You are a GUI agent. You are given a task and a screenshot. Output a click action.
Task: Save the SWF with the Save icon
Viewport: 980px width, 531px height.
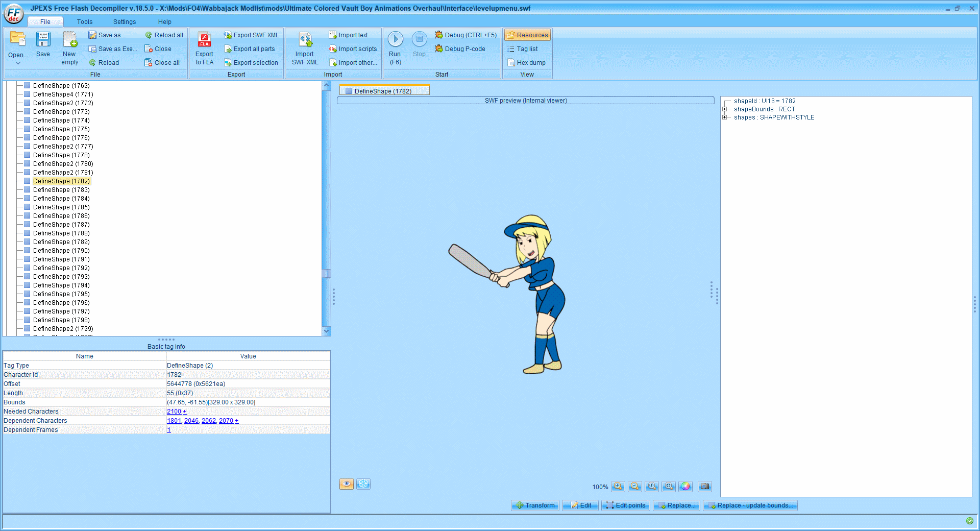pyautogui.click(x=43, y=39)
